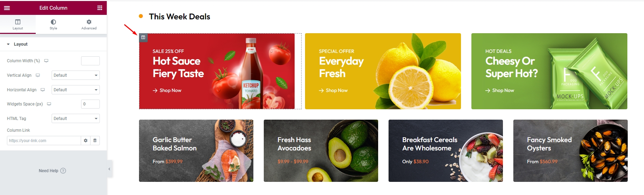Screen dimensions: 644x195
Task: Open the Horizontal Align dropdown
Action: click(76, 90)
